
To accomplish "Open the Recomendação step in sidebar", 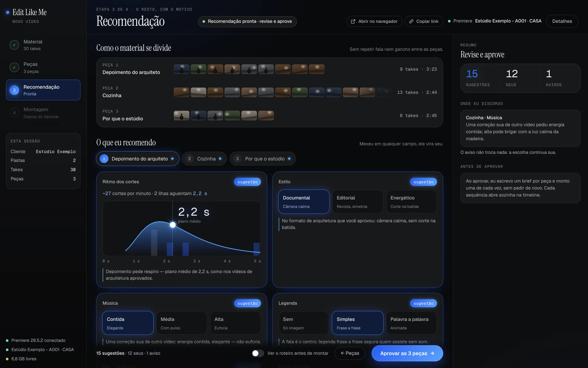I will [43, 90].
